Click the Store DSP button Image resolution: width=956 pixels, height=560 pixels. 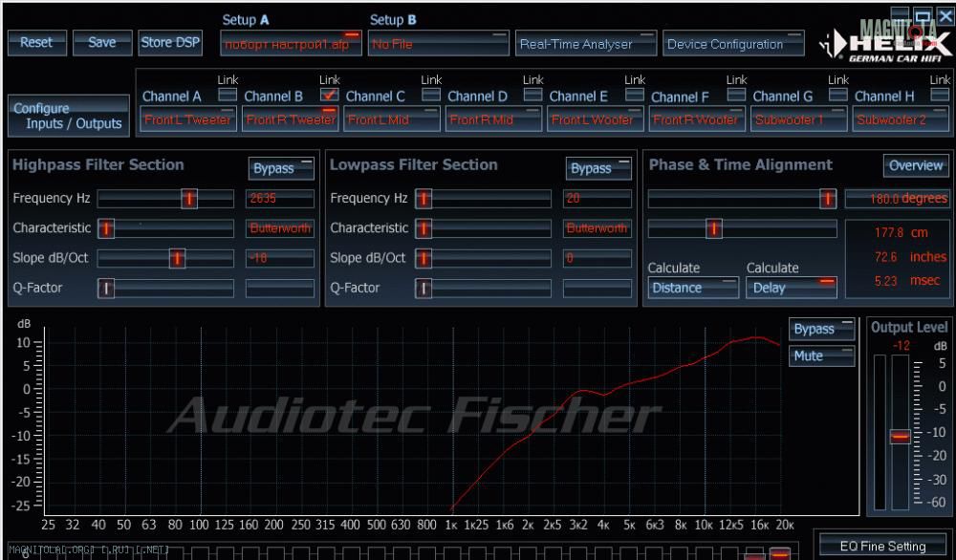coord(170,42)
